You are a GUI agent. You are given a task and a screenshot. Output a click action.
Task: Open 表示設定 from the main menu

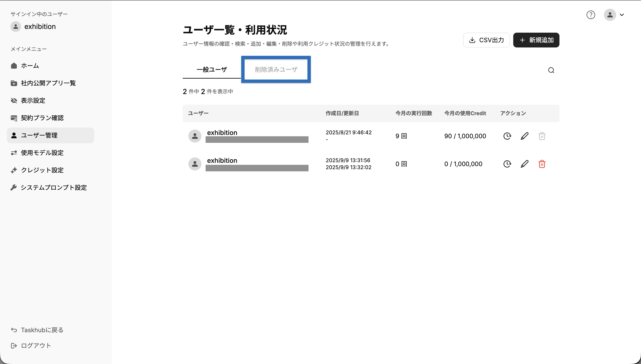[x=33, y=101]
